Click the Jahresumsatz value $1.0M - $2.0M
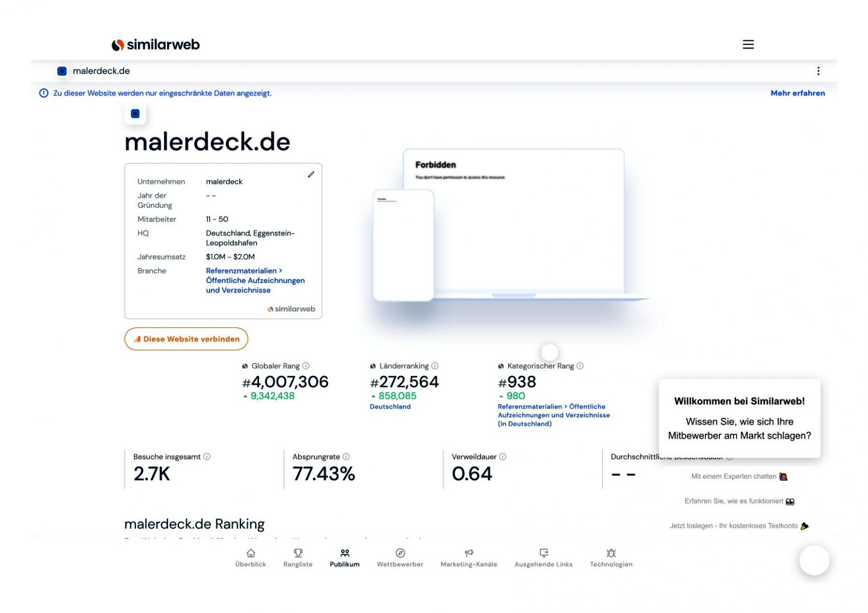This screenshot has height=613, width=868. [x=230, y=257]
